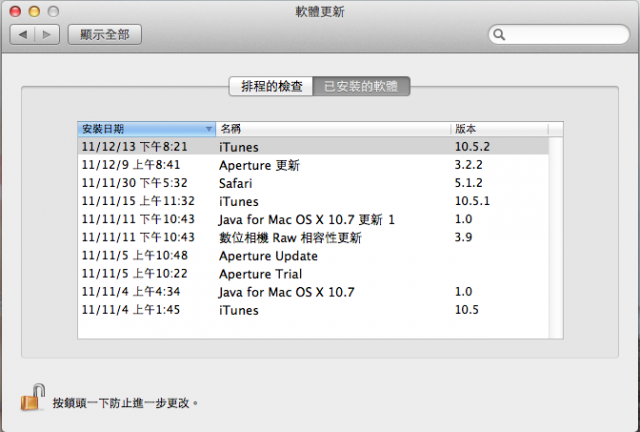Click the 名稱 column header
640x432 pixels.
pos(333,129)
